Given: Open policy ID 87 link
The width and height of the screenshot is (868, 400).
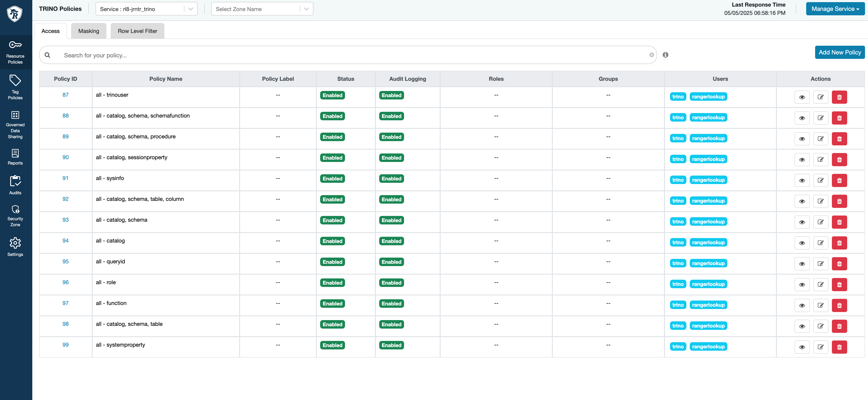Looking at the screenshot, I should [x=65, y=95].
